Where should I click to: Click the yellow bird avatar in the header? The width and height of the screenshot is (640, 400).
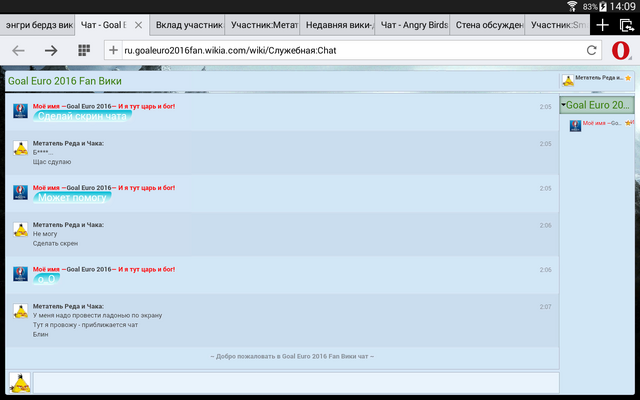click(x=568, y=81)
